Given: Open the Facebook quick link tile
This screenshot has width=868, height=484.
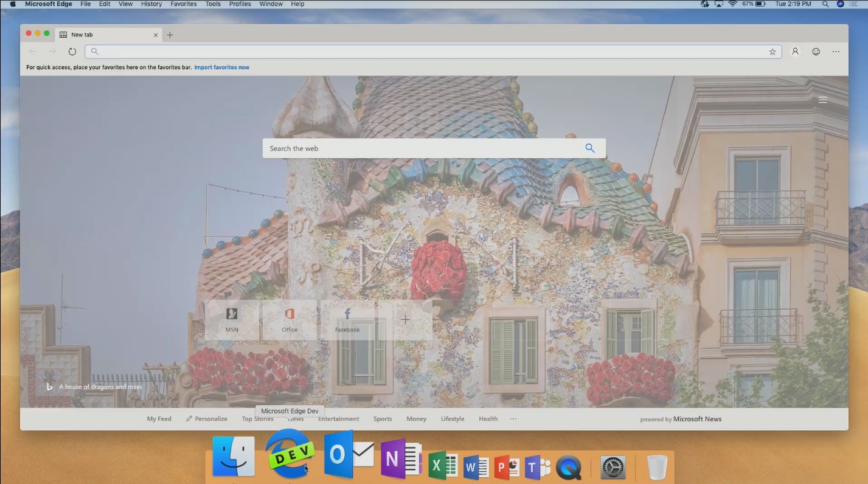Looking at the screenshot, I should pos(347,320).
